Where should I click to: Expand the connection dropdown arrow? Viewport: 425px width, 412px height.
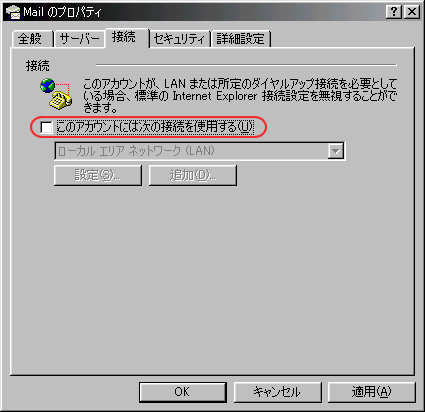(335, 151)
